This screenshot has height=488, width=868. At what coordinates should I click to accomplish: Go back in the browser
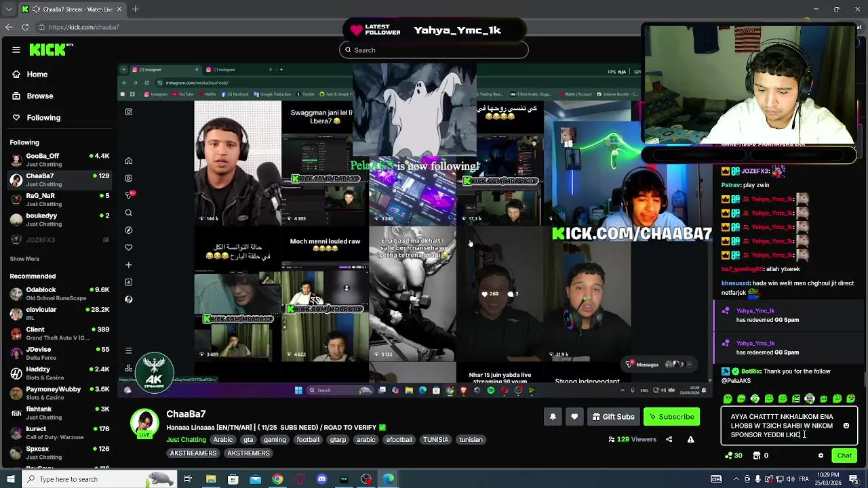coord(9,27)
